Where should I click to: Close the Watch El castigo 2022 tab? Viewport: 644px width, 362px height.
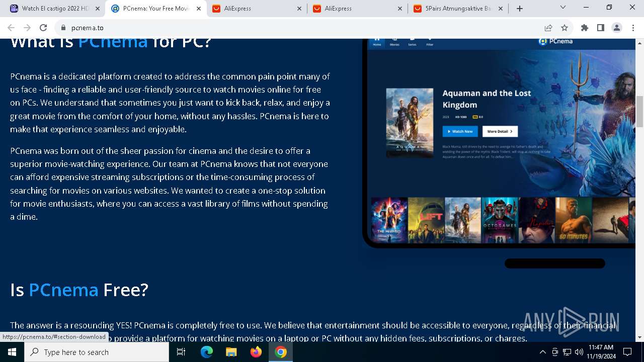click(98, 9)
